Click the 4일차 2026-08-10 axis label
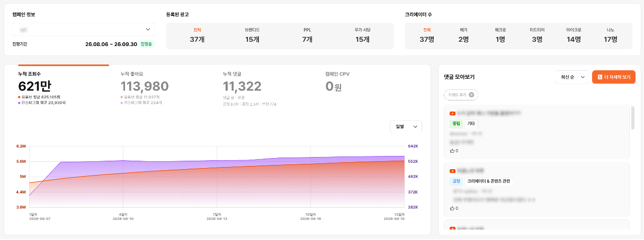The height and width of the screenshot is (240, 644). 122,216
